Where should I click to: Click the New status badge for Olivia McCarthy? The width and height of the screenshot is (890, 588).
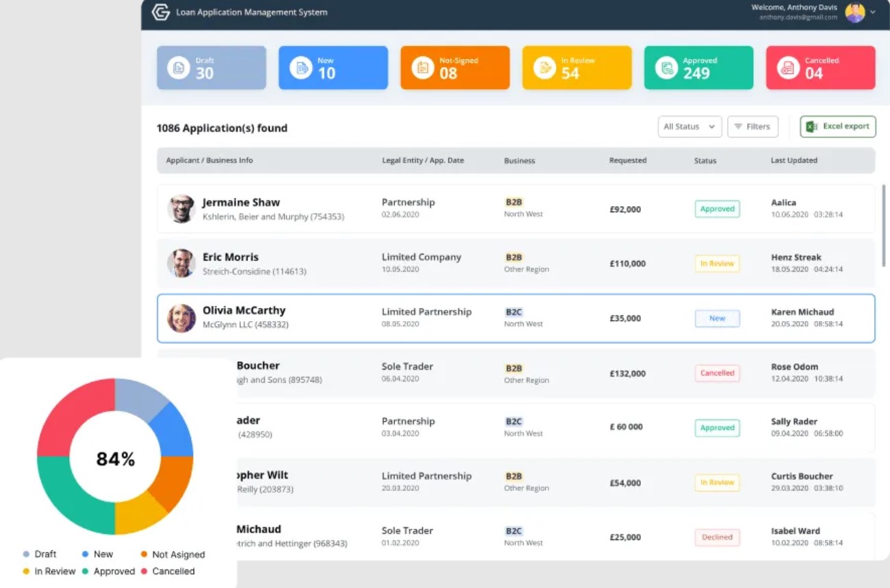[717, 318]
